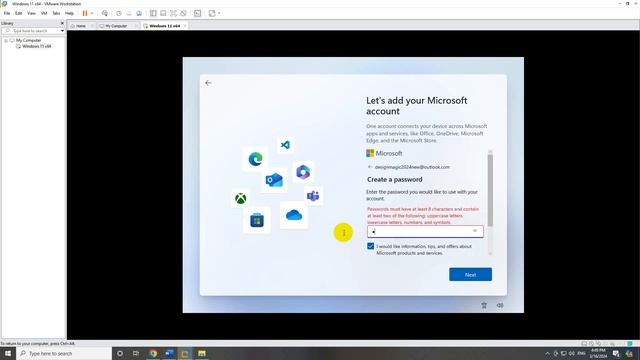Click the Xbox app icon

(x=241, y=199)
